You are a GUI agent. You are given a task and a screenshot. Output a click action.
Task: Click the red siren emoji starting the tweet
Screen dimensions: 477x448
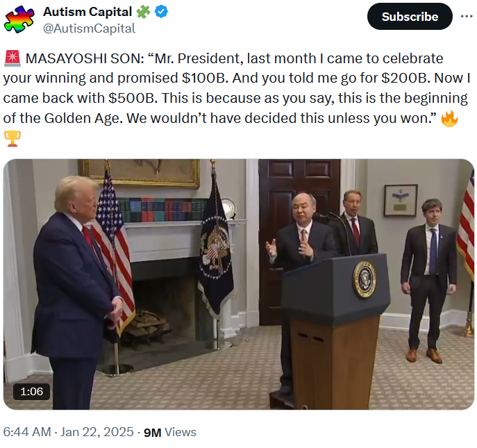coord(12,58)
